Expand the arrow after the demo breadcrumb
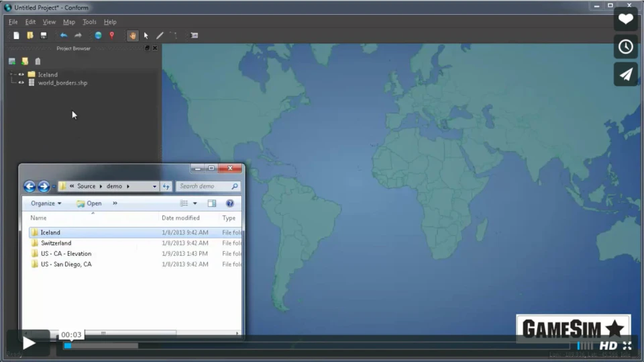644x362 pixels. 128,186
